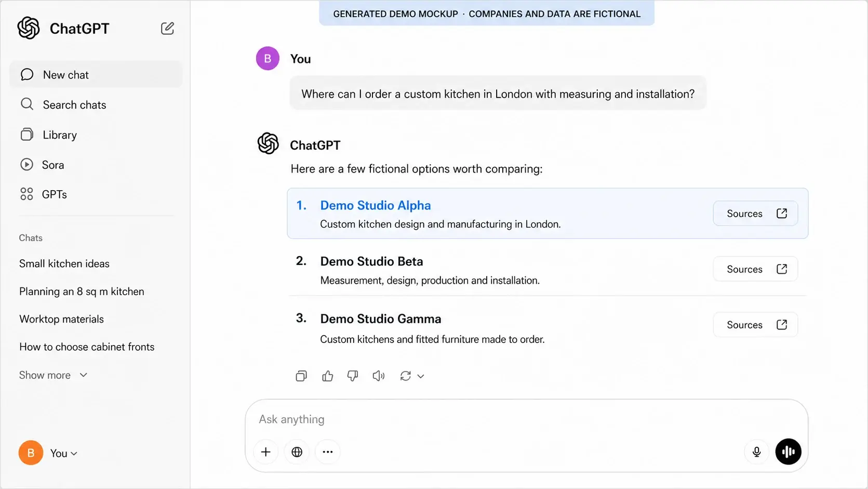Viewport: 868px width, 489px height.
Task: Copy the ChatGPT response
Action: pos(301,376)
